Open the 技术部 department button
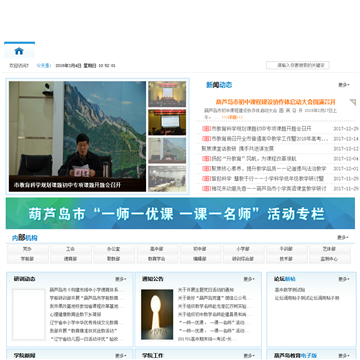360x360 pixels. pyautogui.click(x=286, y=259)
